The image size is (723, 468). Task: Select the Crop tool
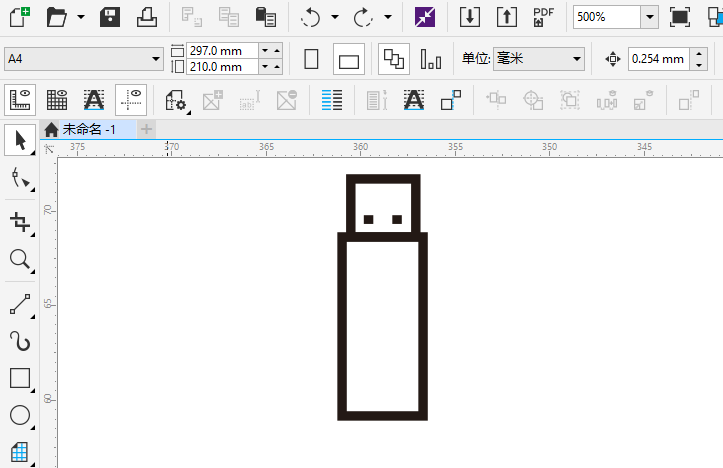tap(19, 221)
